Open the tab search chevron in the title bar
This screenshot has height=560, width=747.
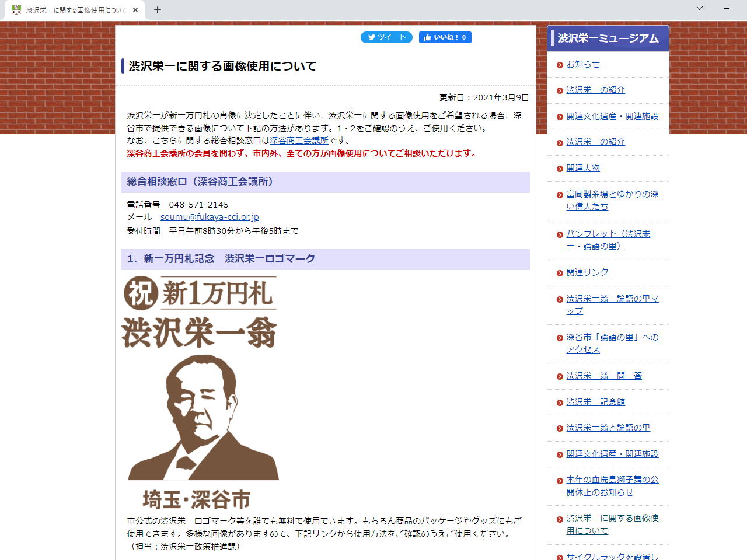point(700,9)
